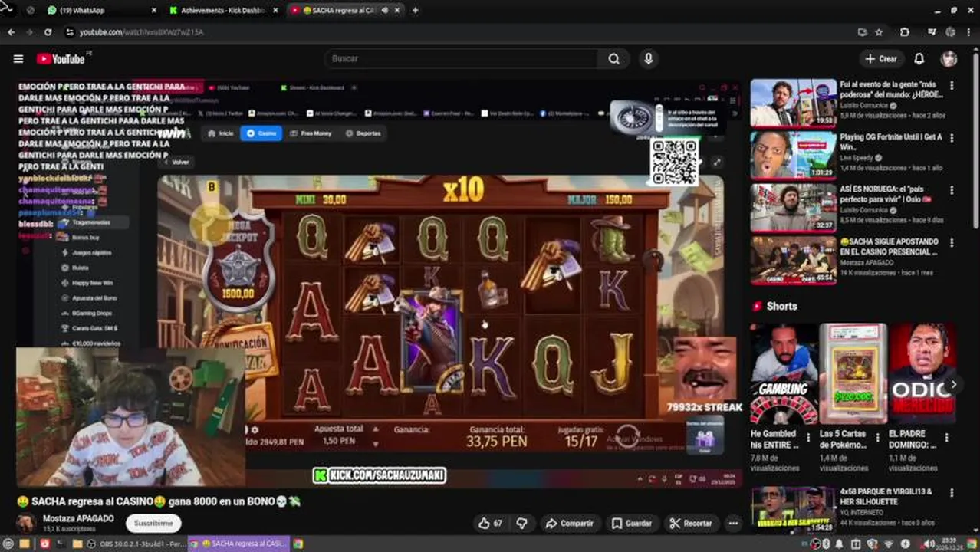
Task: View site information beside the URL
Action: [69, 32]
